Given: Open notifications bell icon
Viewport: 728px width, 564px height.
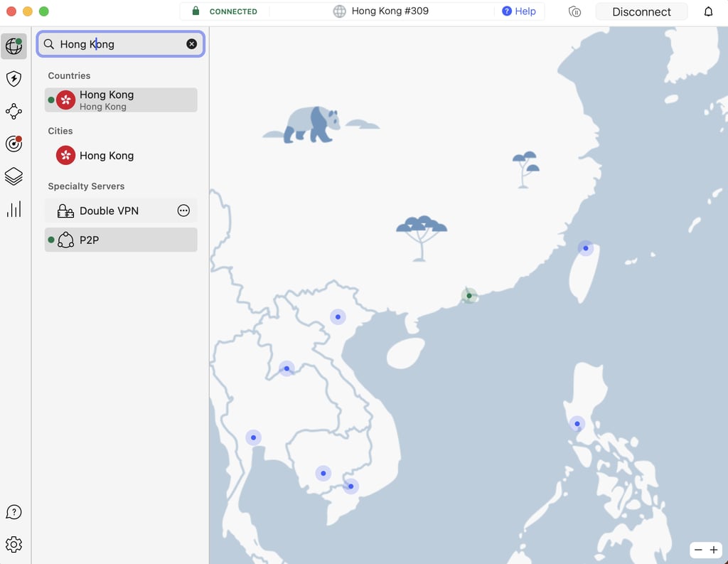Looking at the screenshot, I should click(708, 11).
